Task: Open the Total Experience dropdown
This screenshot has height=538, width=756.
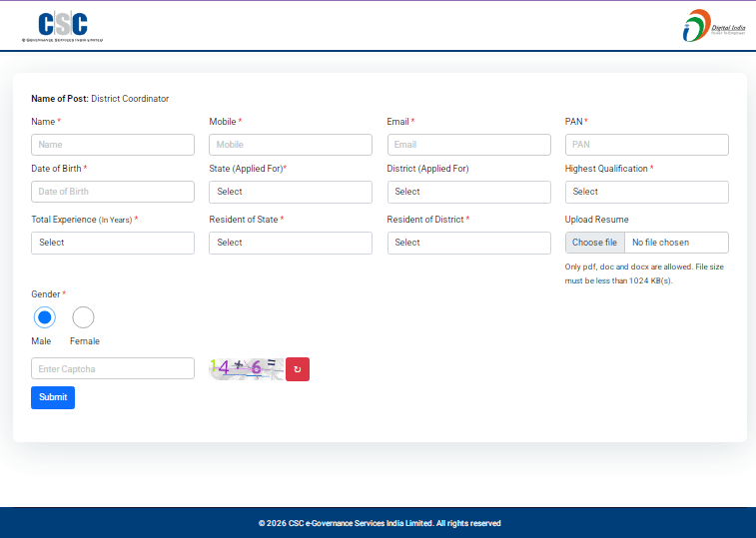Action: [x=113, y=243]
